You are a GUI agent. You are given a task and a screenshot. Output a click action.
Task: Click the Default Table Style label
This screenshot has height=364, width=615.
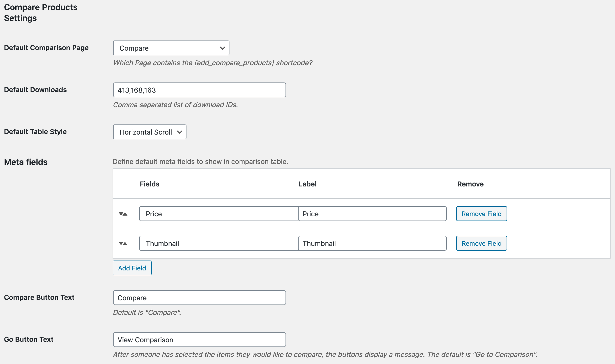coord(35,132)
